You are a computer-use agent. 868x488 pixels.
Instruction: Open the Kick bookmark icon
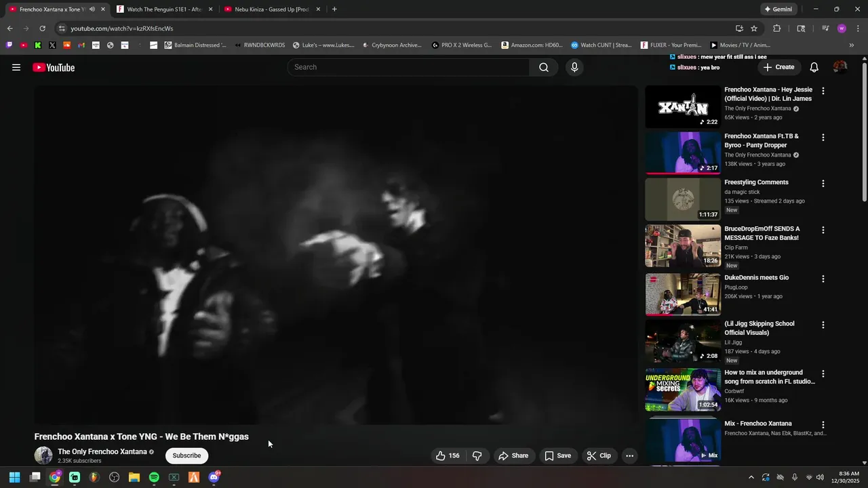pyautogui.click(x=38, y=45)
